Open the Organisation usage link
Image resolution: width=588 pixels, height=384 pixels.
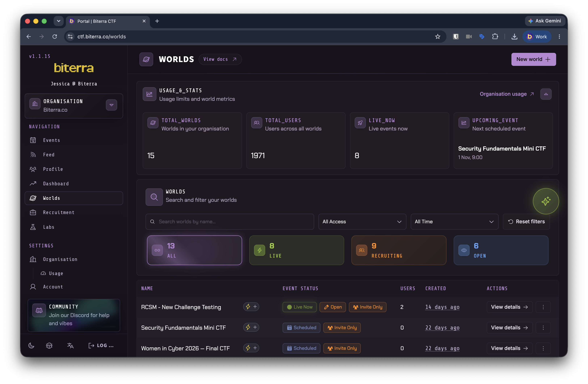coord(507,94)
